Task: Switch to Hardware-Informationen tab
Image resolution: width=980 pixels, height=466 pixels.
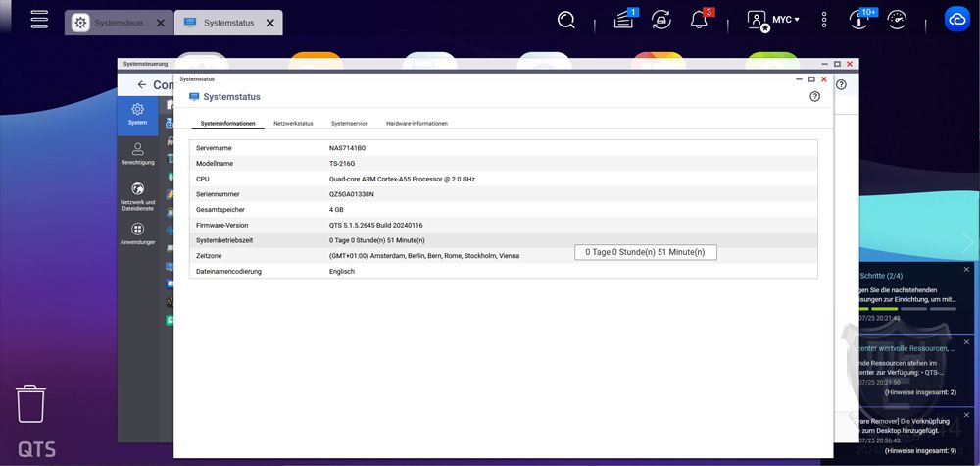Action: point(416,124)
